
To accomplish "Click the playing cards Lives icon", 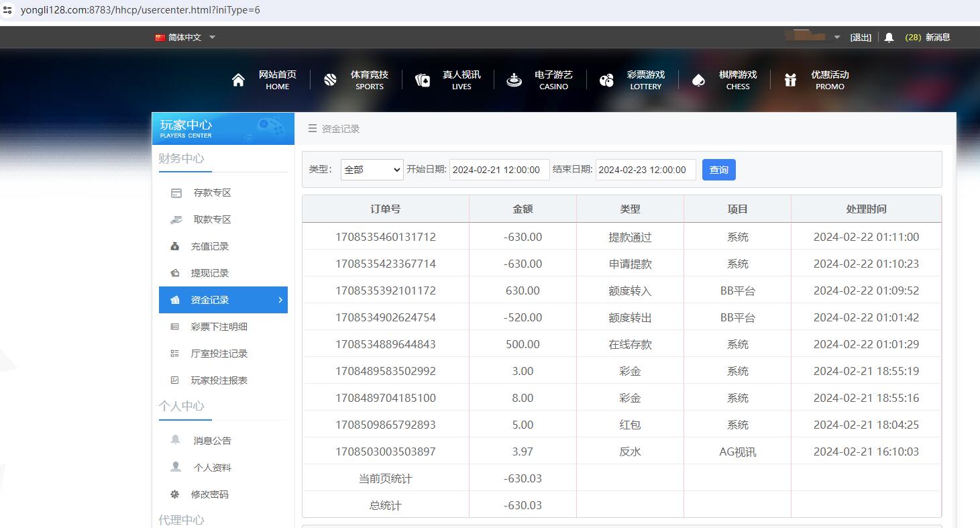I will (423, 81).
